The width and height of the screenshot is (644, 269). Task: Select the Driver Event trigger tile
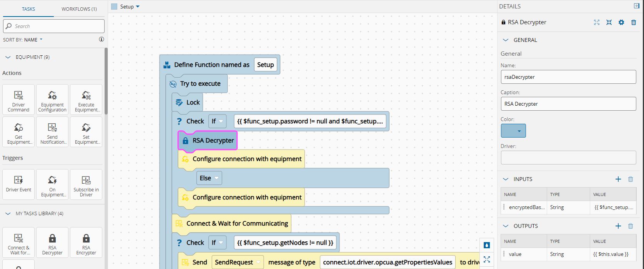coord(18,184)
